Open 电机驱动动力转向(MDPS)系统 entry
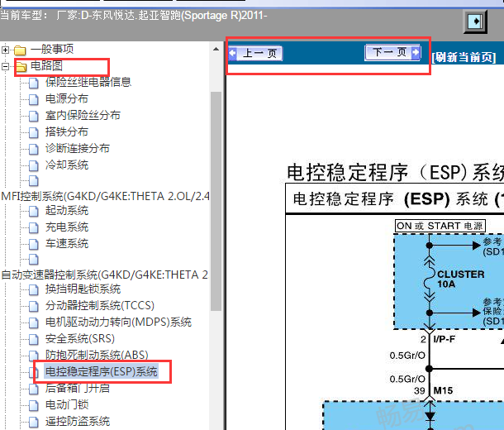This screenshot has height=430, width=504. 118,322
